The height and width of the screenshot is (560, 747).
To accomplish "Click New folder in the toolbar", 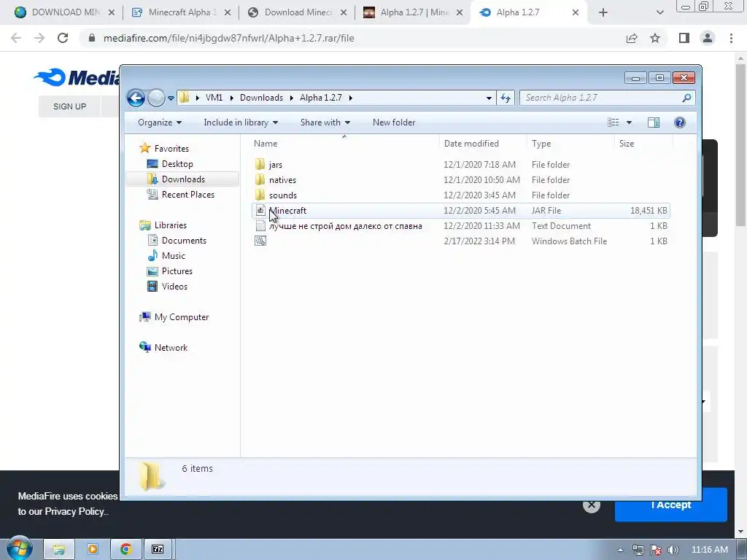I will pyautogui.click(x=393, y=122).
